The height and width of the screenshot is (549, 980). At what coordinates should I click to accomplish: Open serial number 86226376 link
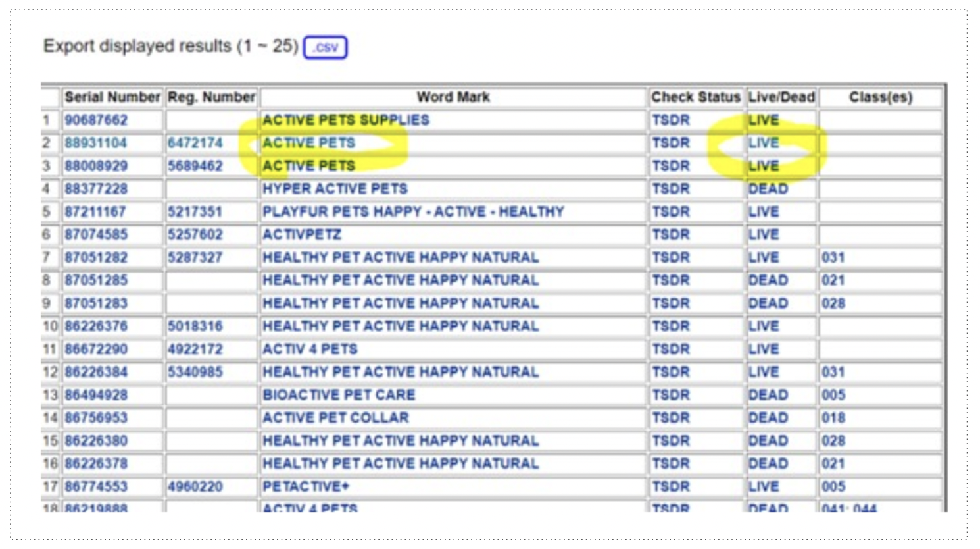pyautogui.click(x=96, y=327)
